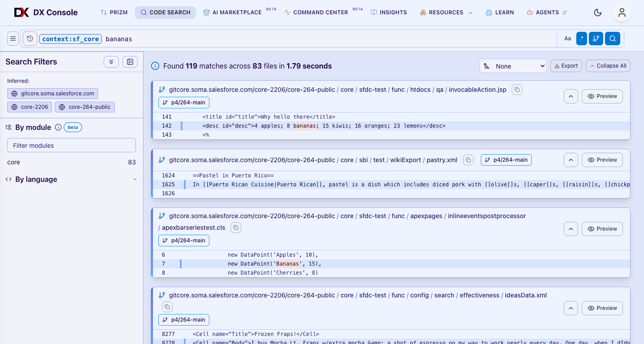Open search history clock icon
Viewport: 644px width, 344px height.
(x=30, y=39)
